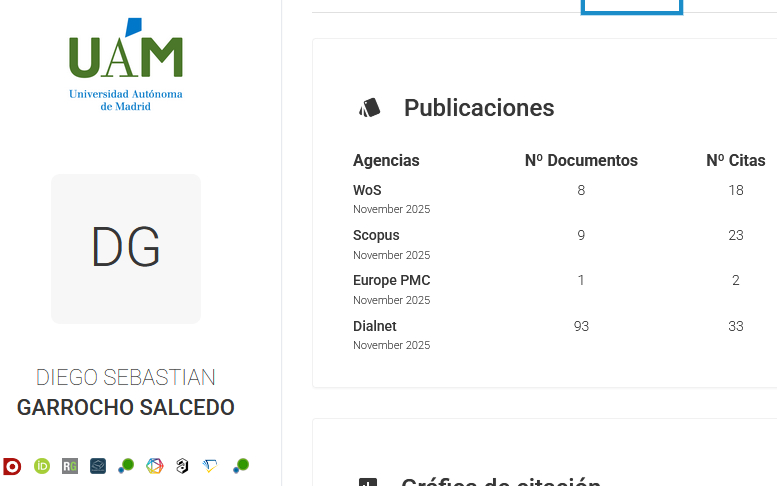
Task: Click the green ORCID iD icon
Action: point(42,466)
